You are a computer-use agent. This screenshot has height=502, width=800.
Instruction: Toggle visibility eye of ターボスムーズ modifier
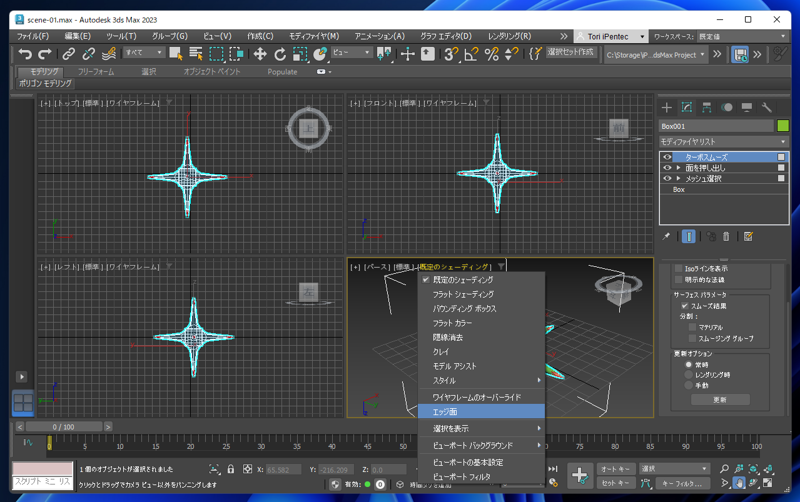point(667,157)
